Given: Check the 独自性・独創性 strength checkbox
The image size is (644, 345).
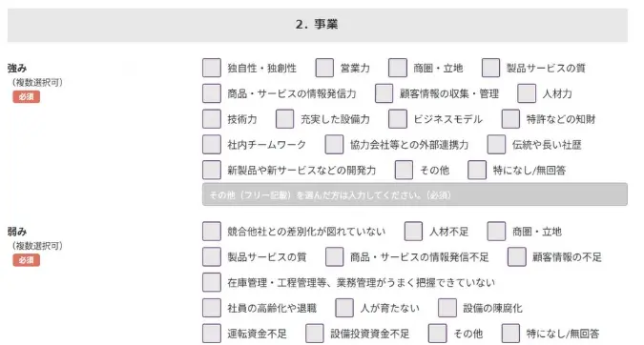Looking at the screenshot, I should tap(212, 68).
